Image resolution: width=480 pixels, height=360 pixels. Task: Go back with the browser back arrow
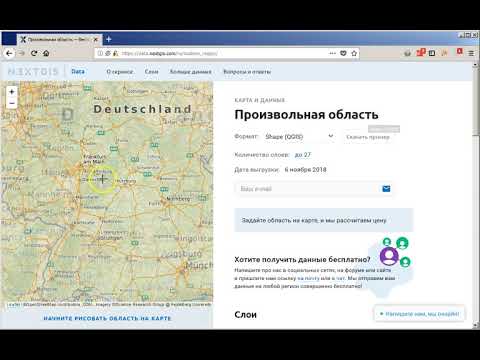[x=9, y=53]
